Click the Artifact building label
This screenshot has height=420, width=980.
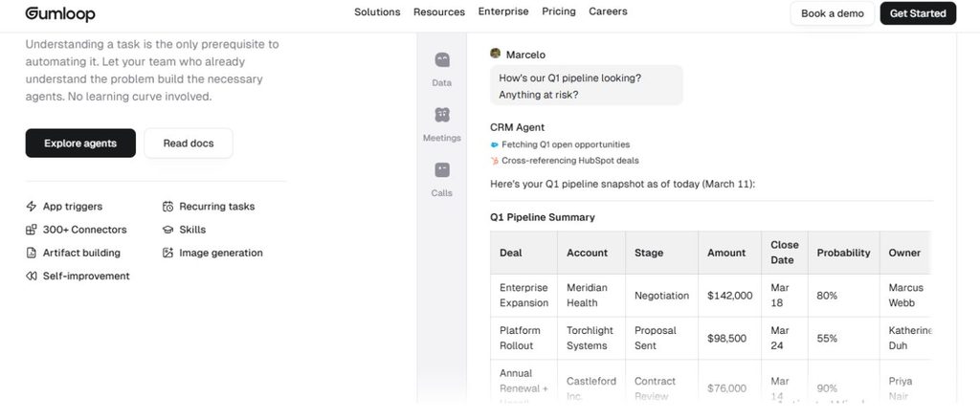point(81,253)
